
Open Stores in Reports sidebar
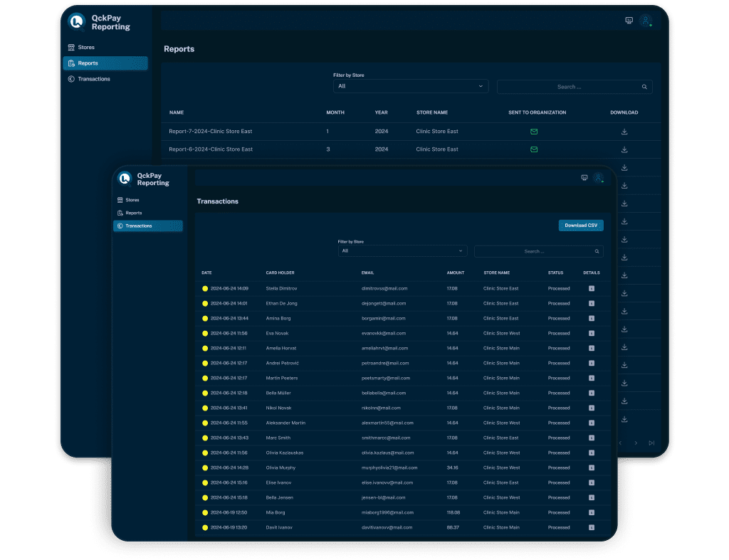point(85,48)
